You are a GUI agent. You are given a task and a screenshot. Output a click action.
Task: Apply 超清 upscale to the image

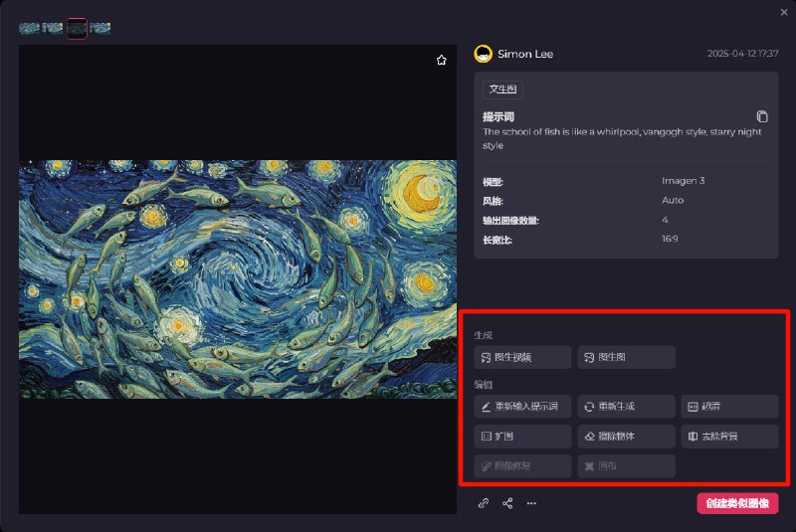point(729,407)
